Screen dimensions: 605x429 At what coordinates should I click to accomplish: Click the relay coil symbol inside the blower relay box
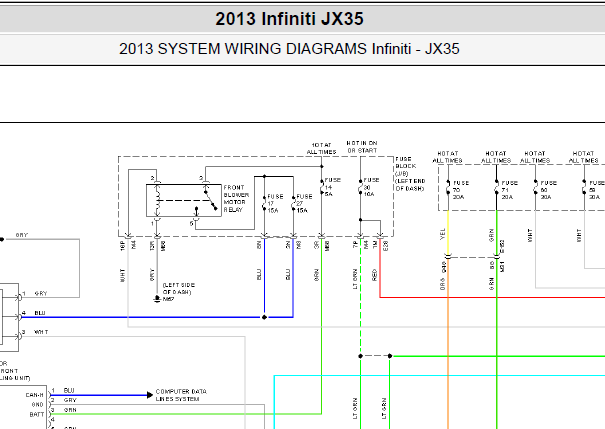pyautogui.click(x=157, y=201)
